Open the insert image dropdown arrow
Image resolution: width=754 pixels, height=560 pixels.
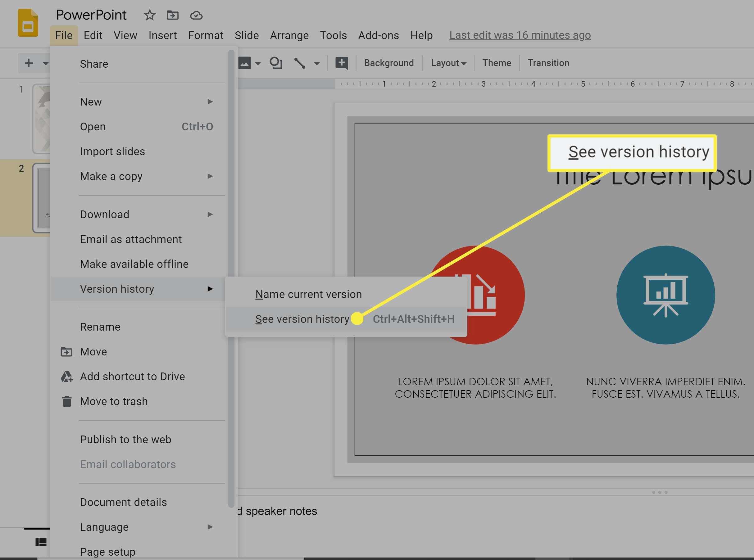258,63
